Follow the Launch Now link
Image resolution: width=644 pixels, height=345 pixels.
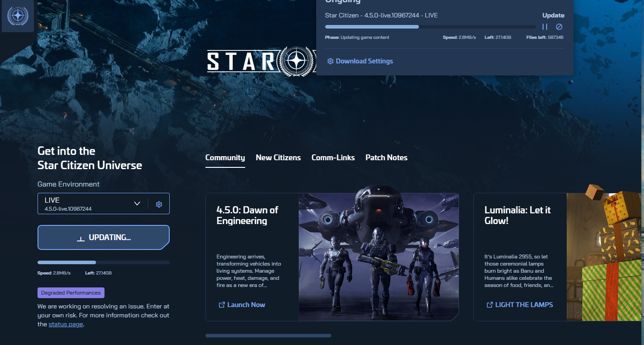click(242, 305)
